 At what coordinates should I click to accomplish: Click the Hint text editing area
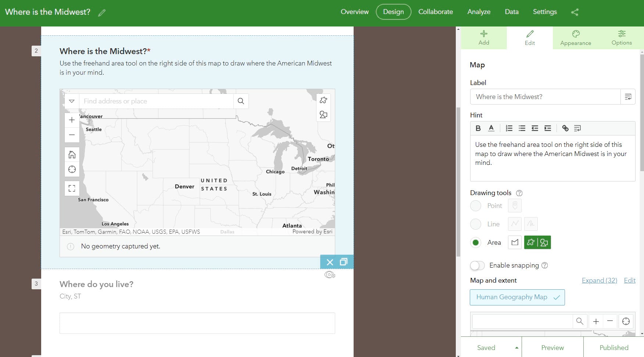click(552, 158)
